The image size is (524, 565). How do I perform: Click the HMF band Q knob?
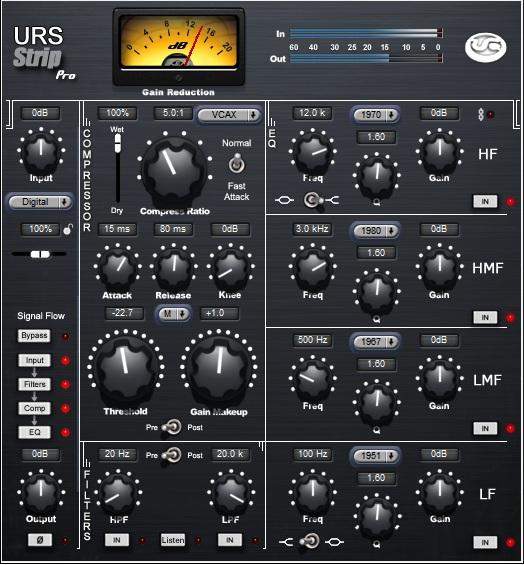click(x=377, y=292)
